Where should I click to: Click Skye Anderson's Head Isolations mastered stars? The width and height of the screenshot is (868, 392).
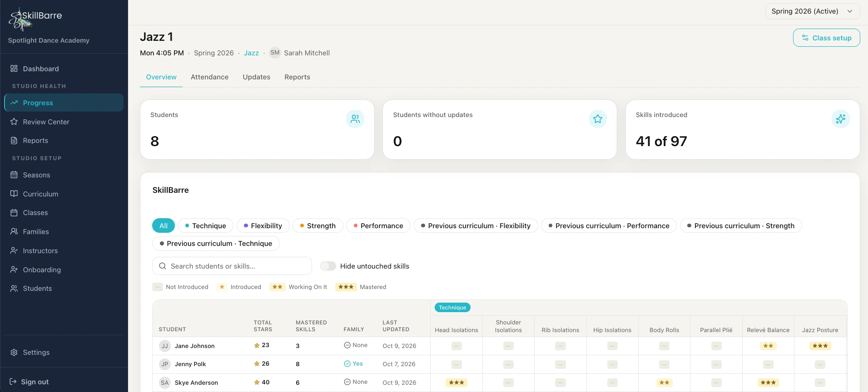(456, 382)
